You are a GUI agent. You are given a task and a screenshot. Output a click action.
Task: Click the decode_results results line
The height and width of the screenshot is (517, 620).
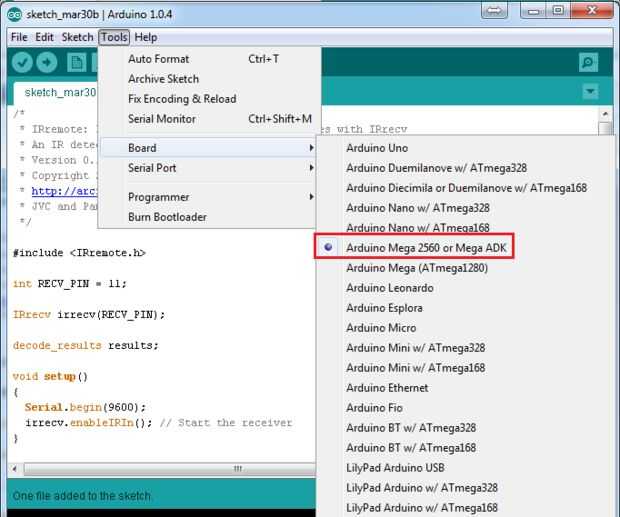tap(85, 345)
